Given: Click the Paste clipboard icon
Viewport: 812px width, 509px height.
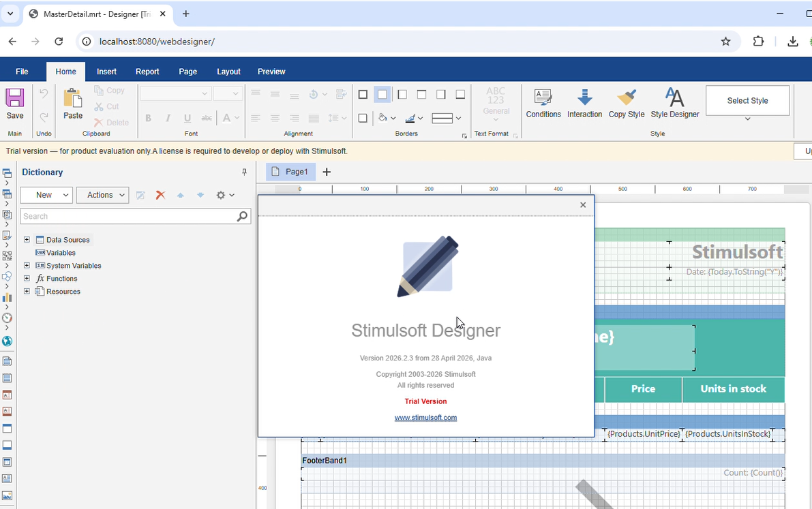Looking at the screenshot, I should coord(72,98).
